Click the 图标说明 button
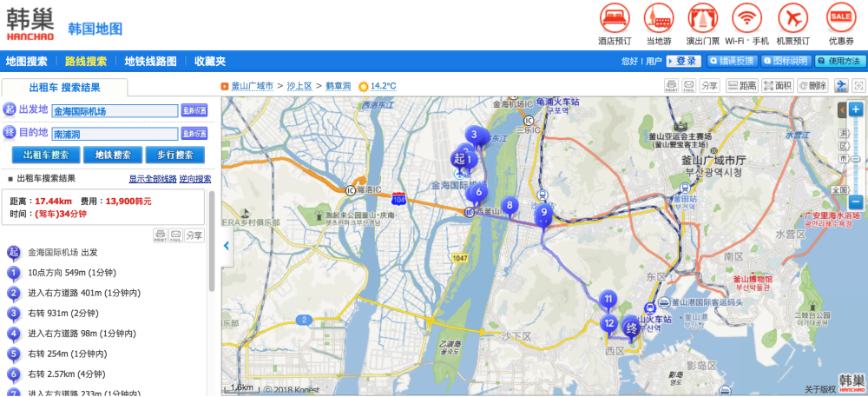The width and height of the screenshot is (868, 397). [x=786, y=62]
